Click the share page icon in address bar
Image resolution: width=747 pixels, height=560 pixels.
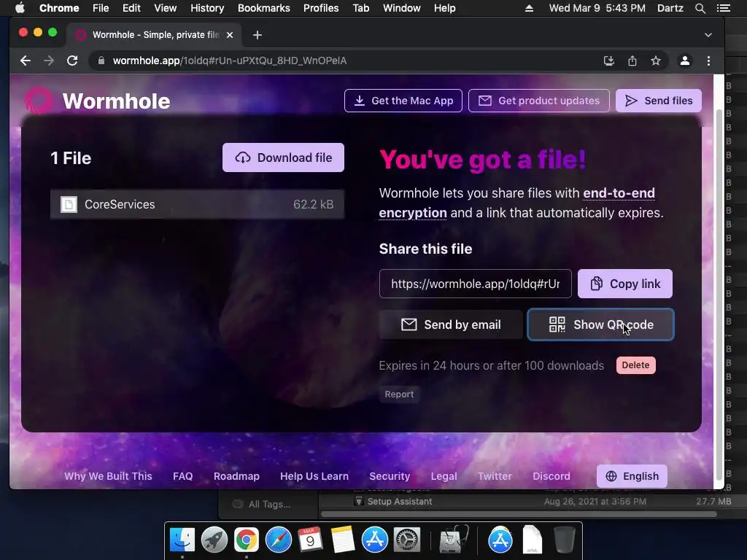click(x=632, y=61)
